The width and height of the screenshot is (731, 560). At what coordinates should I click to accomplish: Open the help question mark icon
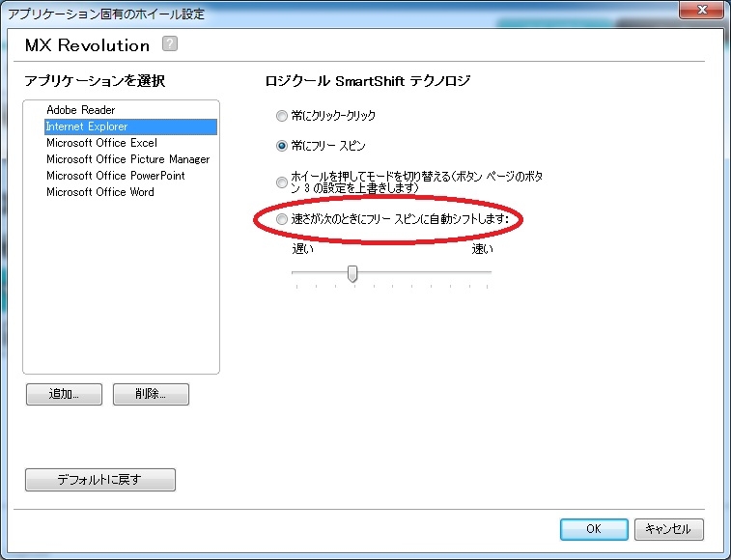pos(170,43)
